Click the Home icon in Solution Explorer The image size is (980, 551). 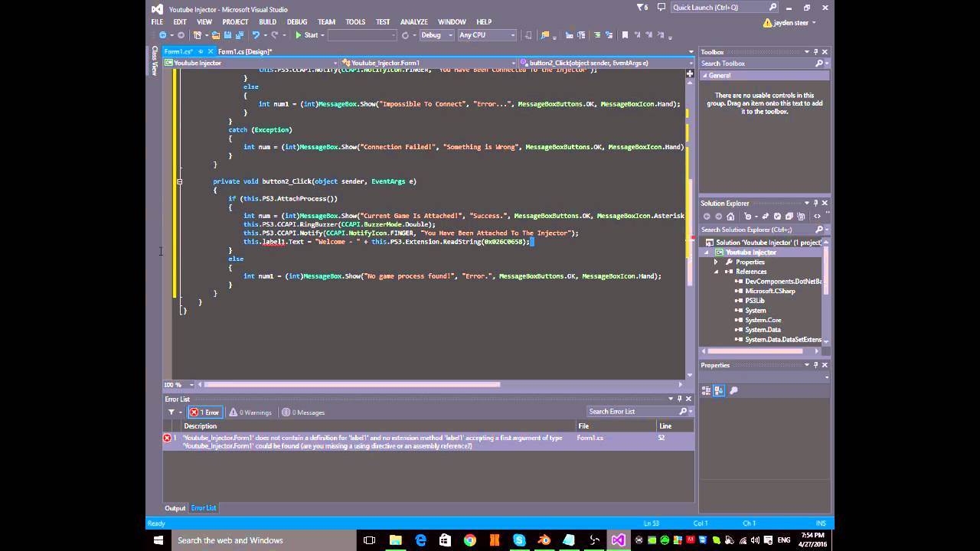[x=730, y=216]
